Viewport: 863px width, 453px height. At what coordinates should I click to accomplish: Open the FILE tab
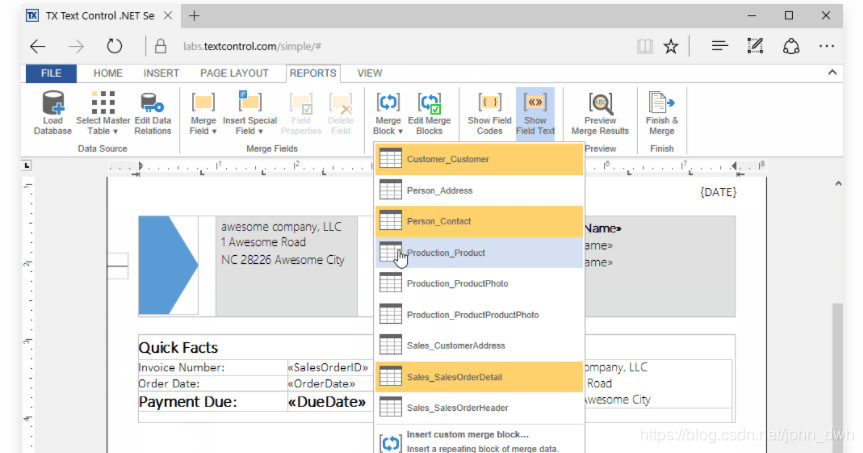click(x=51, y=73)
